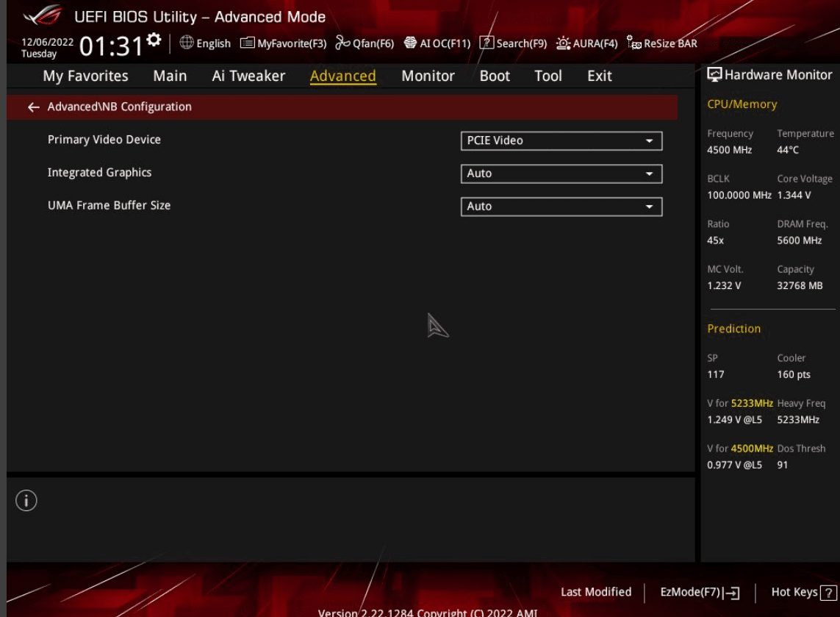Click the Hardware Monitor title

pos(778,75)
